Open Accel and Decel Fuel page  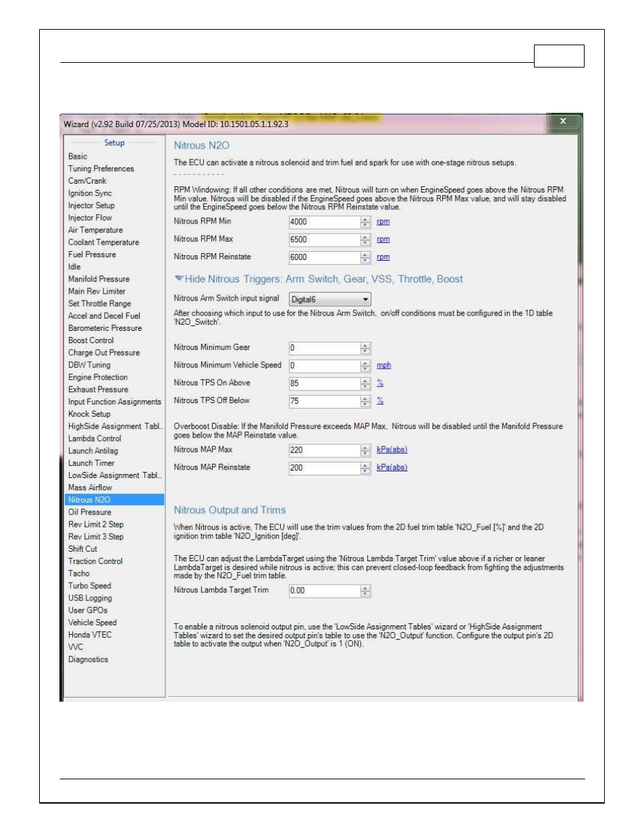pyautogui.click(x=104, y=316)
